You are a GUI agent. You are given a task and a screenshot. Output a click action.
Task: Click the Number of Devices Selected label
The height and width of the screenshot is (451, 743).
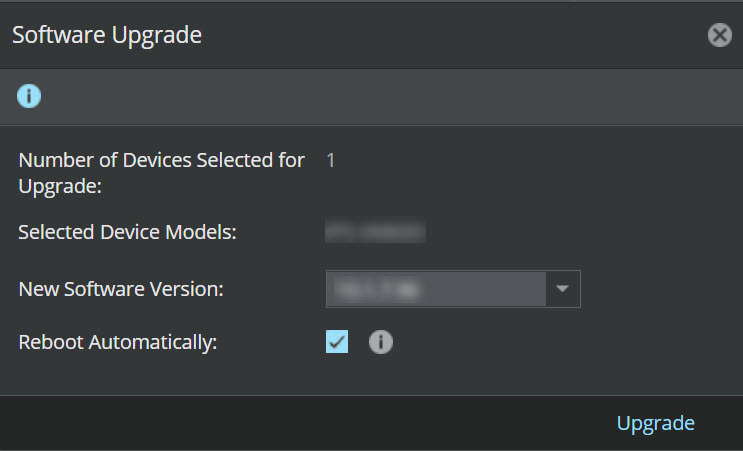(x=161, y=173)
